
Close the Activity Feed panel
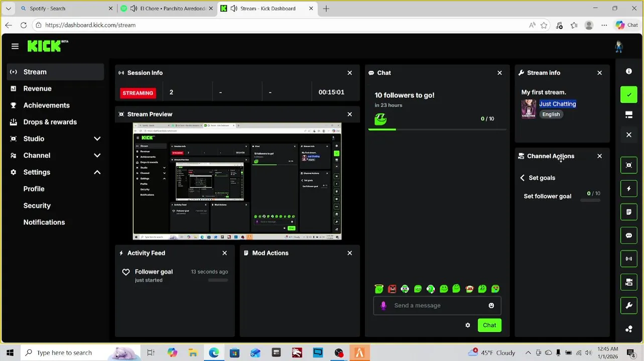224,253
